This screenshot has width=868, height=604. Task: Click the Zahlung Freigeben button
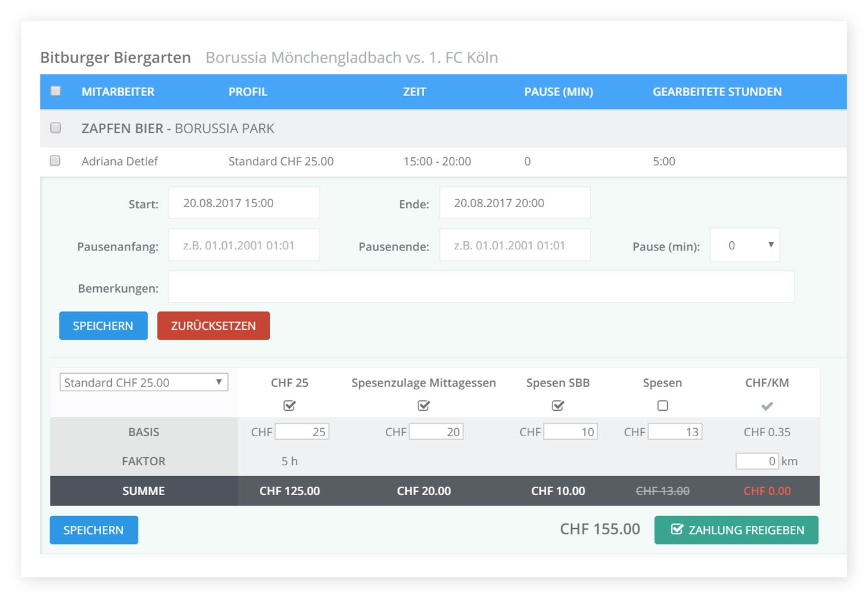pyautogui.click(x=736, y=530)
